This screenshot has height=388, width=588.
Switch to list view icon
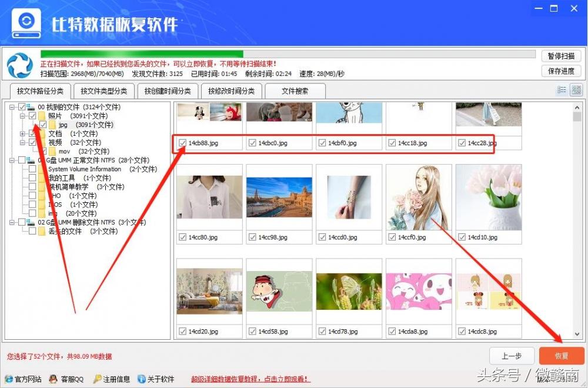coord(562,90)
